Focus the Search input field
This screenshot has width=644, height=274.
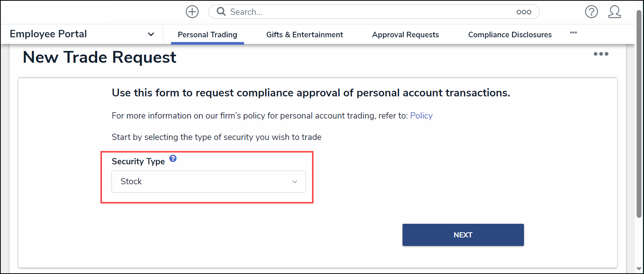point(369,12)
